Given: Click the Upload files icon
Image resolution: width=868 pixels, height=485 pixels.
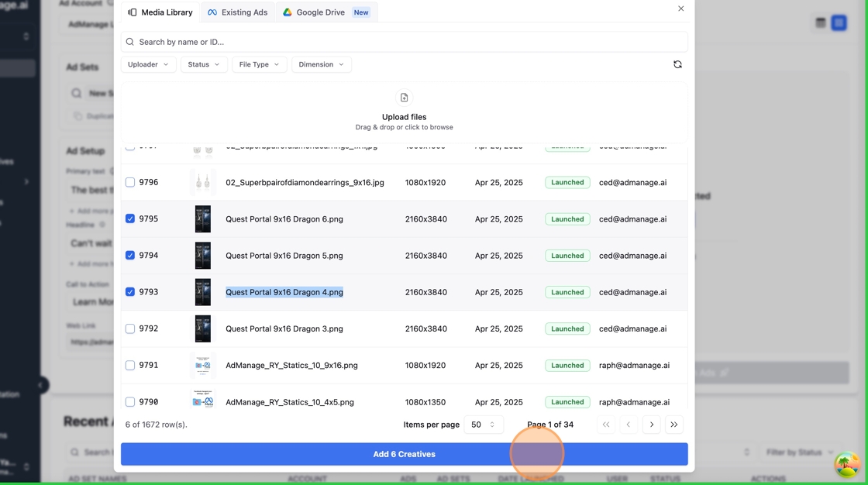Looking at the screenshot, I should coord(404,98).
